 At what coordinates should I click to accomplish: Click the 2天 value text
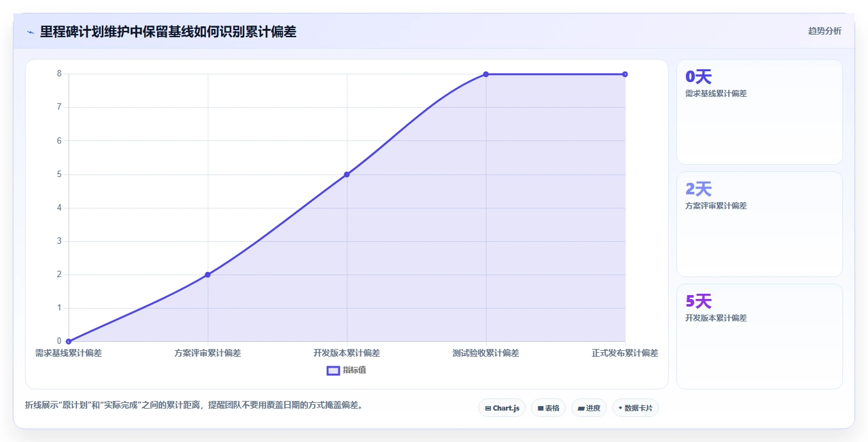[699, 189]
